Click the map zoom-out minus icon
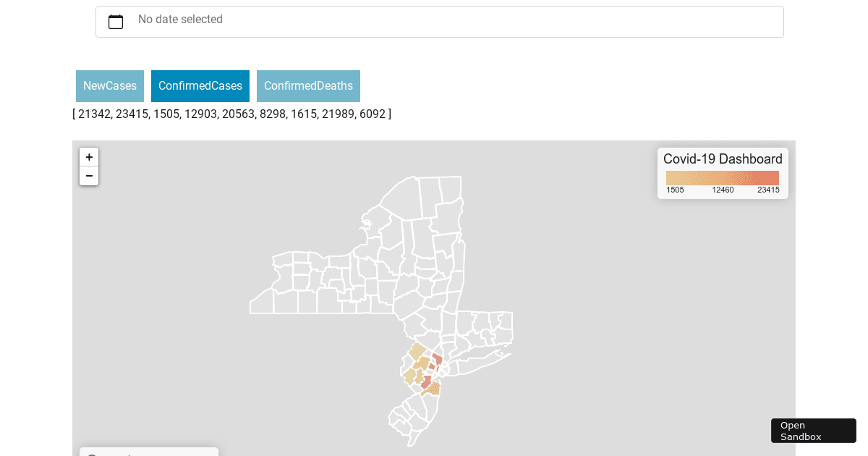Viewport: 868px width, 456px height. (x=89, y=176)
